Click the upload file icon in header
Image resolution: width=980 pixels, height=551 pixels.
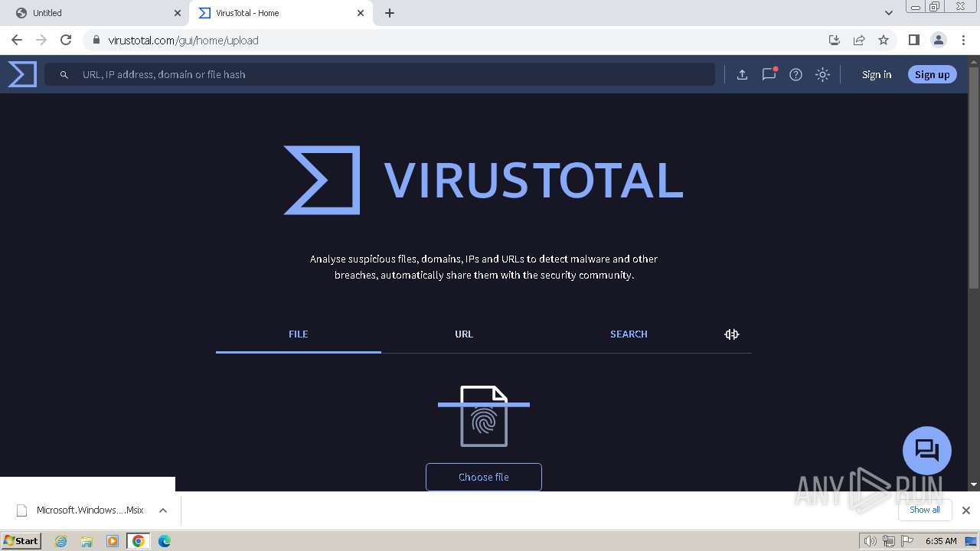click(x=742, y=74)
